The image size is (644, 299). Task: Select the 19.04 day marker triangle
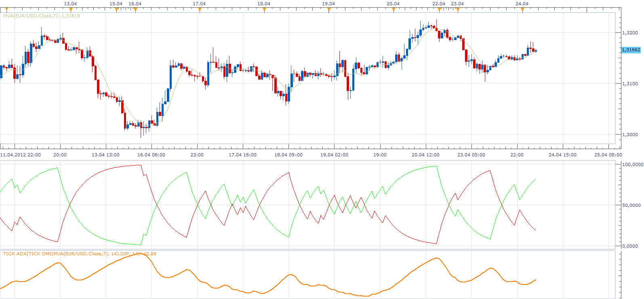tap(329, 10)
